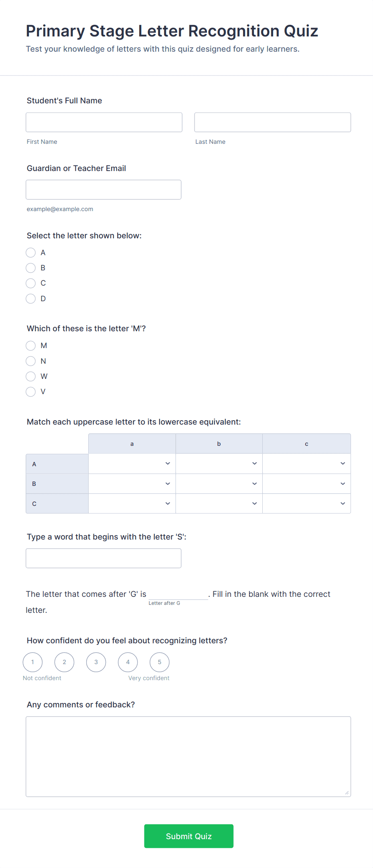
Task: Select 'W' for the letter 'M' question
Action: pyautogui.click(x=30, y=376)
